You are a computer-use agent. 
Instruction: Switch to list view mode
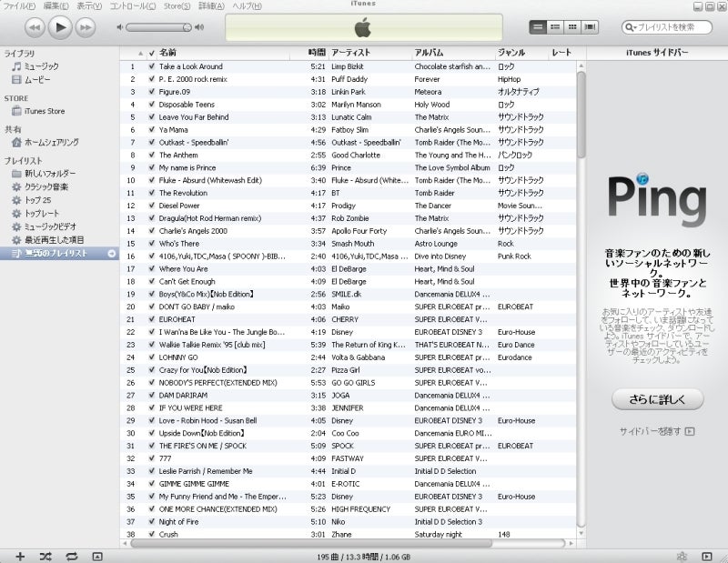(x=538, y=27)
